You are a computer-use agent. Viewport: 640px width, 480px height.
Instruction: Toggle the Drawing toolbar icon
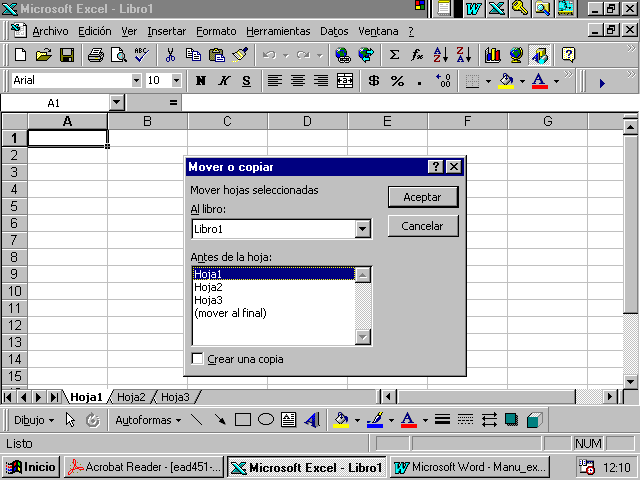point(539,55)
